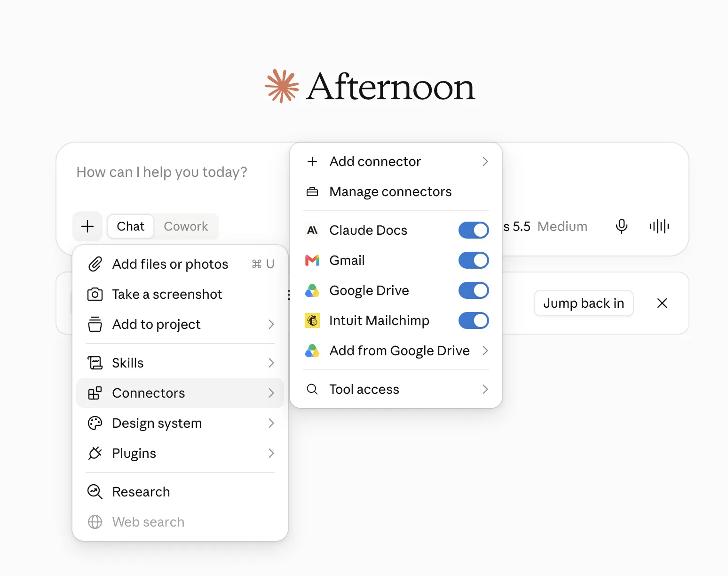Viewport: 728px width, 576px height.
Task: Choose Take a screenshot
Action: click(180, 294)
